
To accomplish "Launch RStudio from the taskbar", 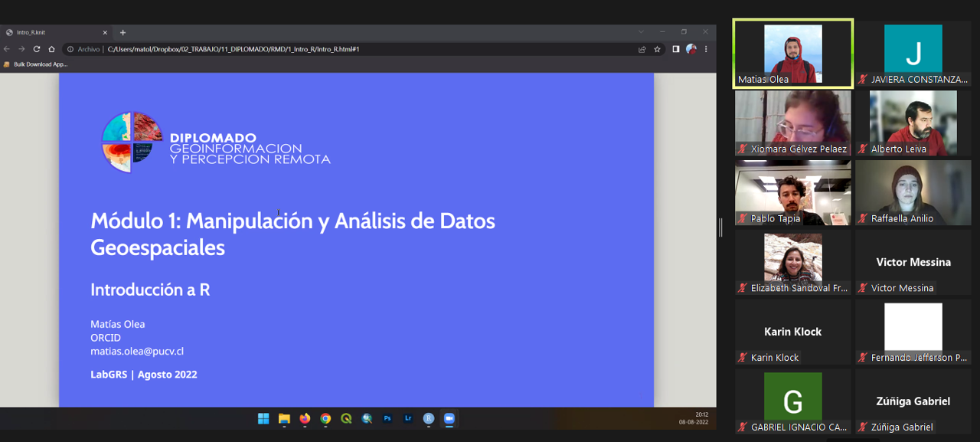I will [429, 418].
